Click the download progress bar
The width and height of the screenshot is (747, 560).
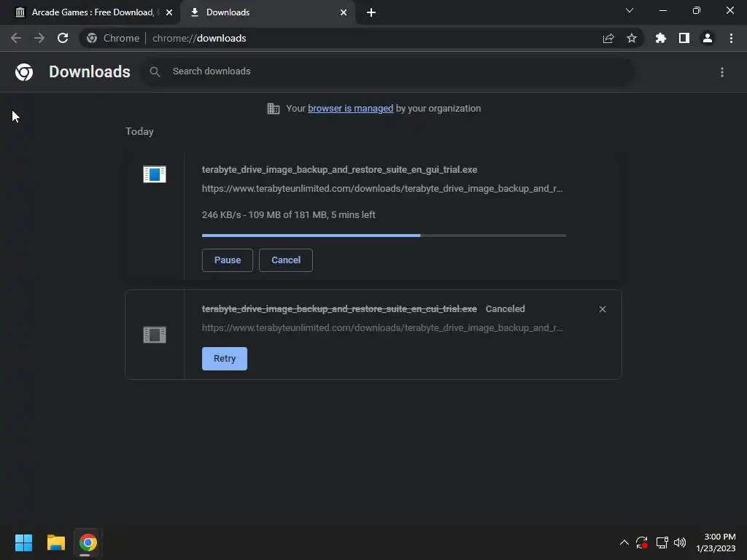[384, 236]
